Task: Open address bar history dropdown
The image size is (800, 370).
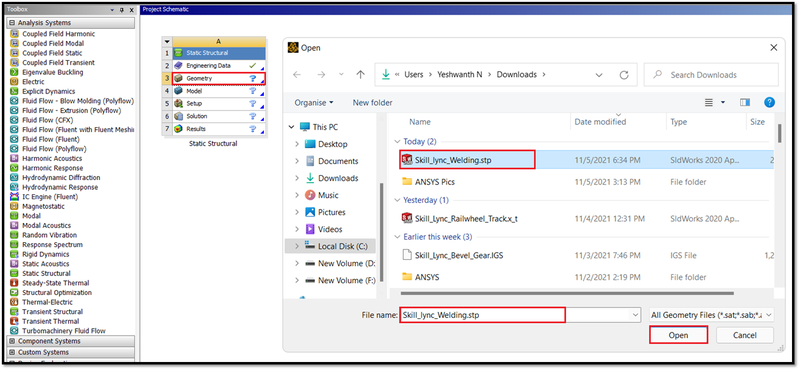Action: pos(599,75)
